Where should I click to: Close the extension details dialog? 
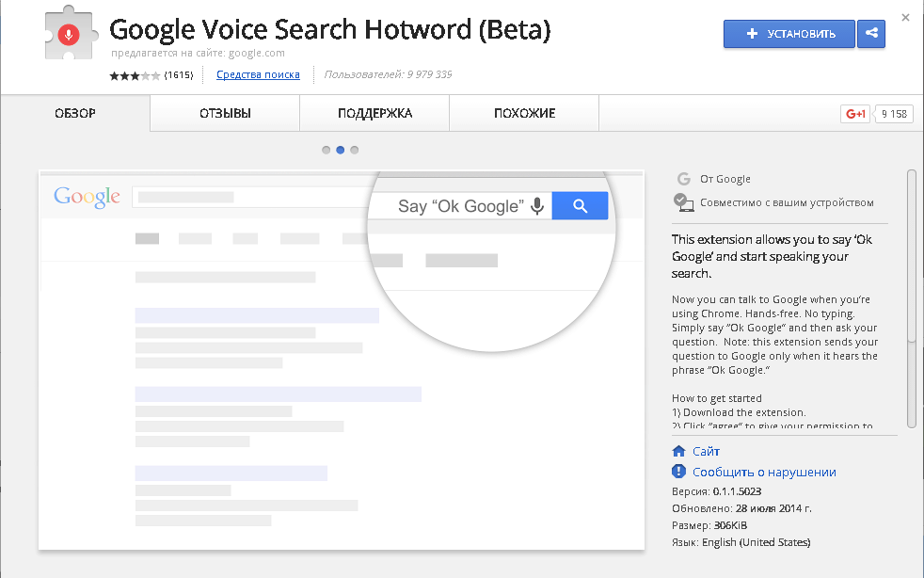click(905, 18)
